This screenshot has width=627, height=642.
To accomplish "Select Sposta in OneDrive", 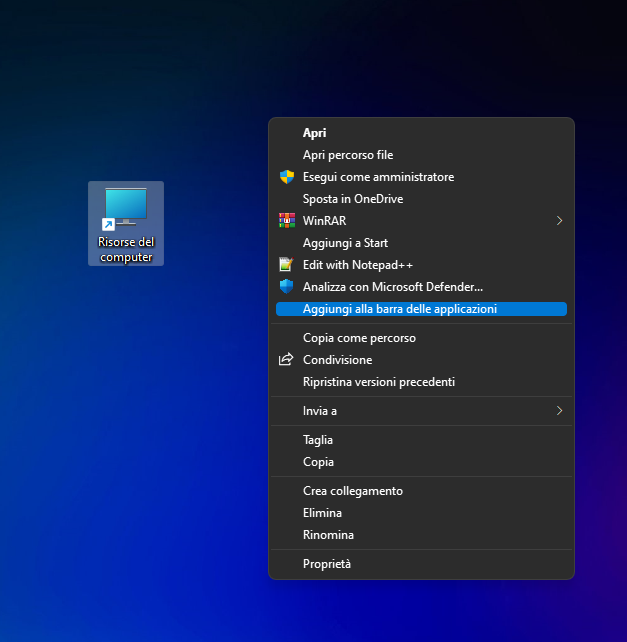I will (353, 199).
